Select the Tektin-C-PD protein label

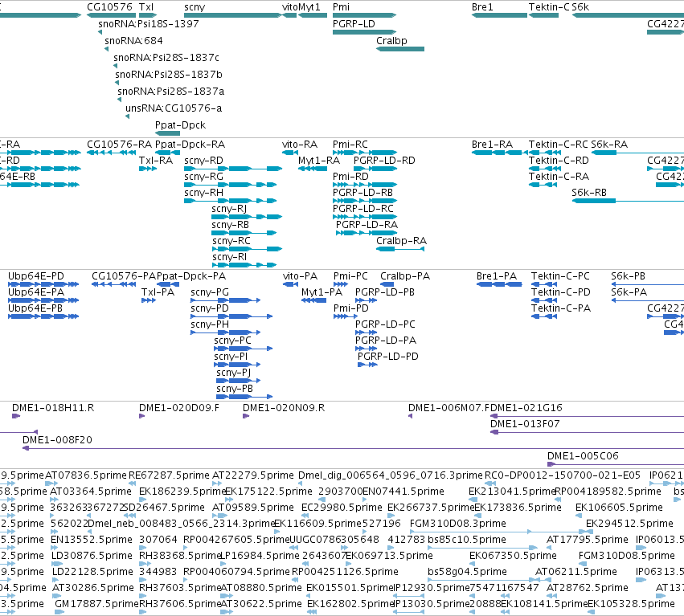(x=561, y=292)
